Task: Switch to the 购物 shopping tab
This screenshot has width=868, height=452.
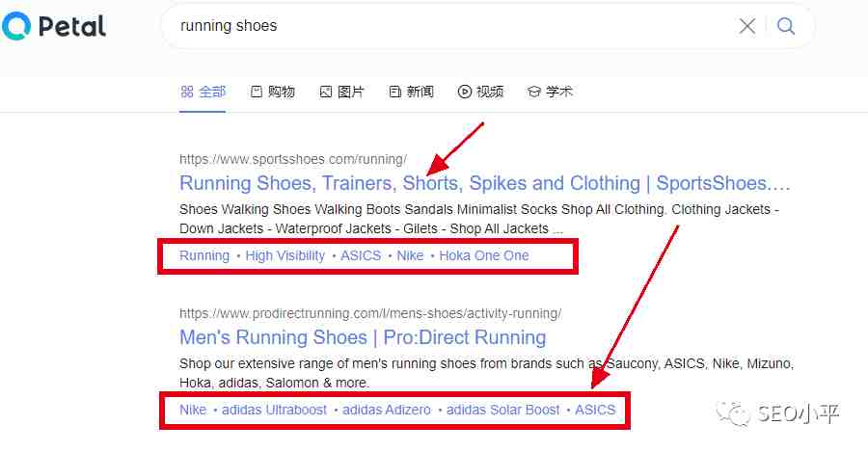Action: click(272, 92)
